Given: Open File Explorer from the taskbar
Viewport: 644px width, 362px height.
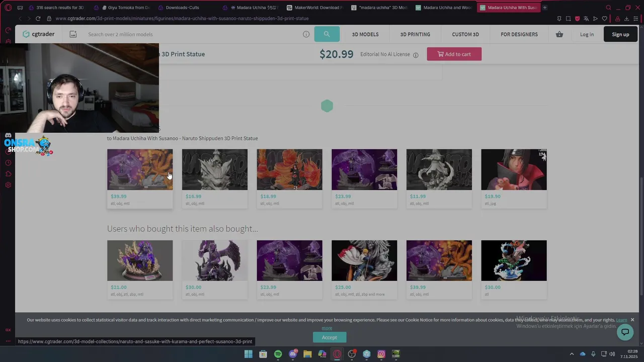Looking at the screenshot, I should pos(307,354).
